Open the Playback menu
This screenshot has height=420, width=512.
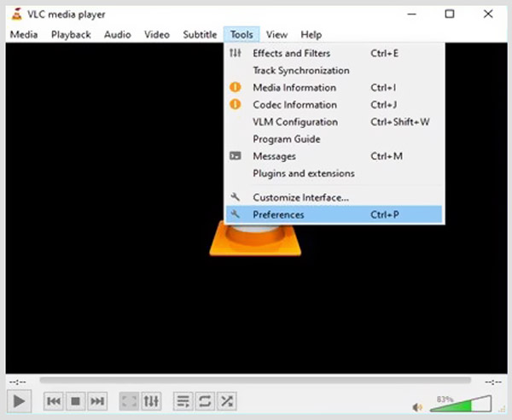tap(71, 34)
